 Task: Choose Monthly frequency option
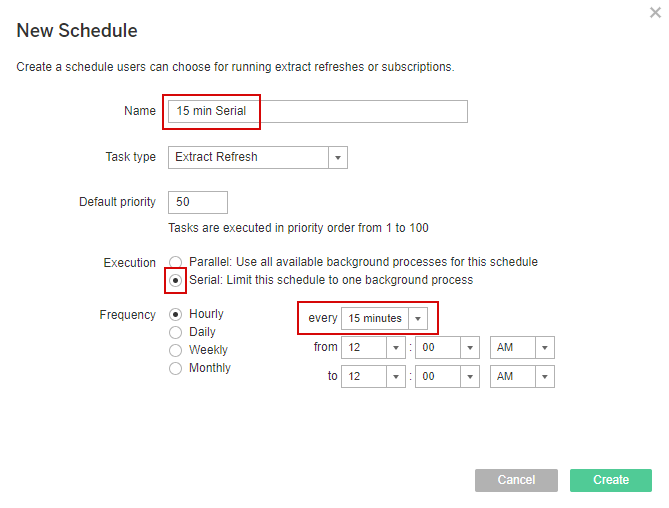[x=175, y=368]
